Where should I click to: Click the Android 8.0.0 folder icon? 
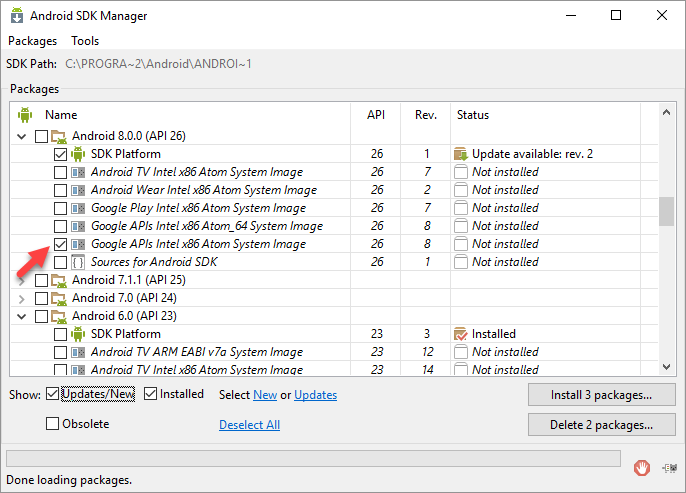point(59,136)
